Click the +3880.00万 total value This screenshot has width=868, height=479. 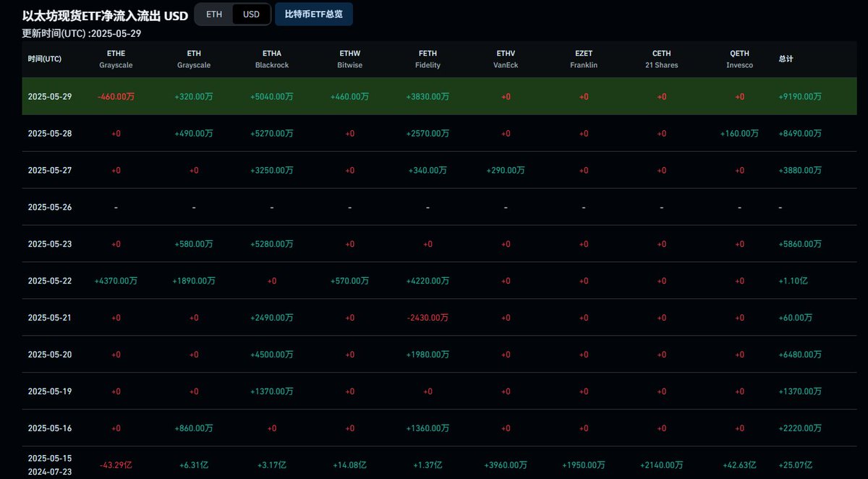[x=800, y=170]
